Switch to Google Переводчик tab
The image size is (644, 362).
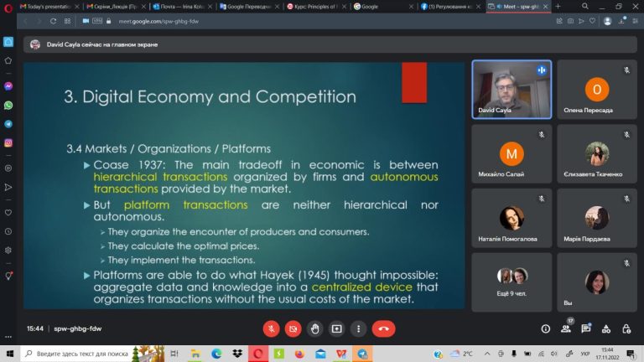[249, 7]
